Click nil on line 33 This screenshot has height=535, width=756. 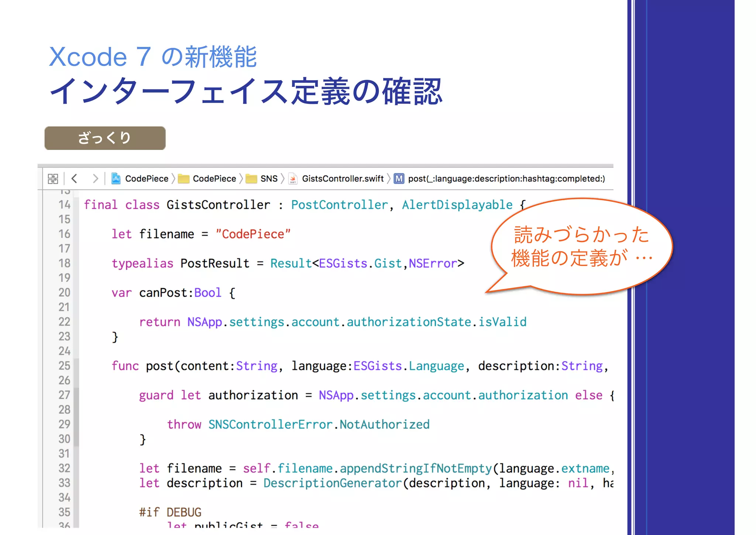tap(578, 483)
